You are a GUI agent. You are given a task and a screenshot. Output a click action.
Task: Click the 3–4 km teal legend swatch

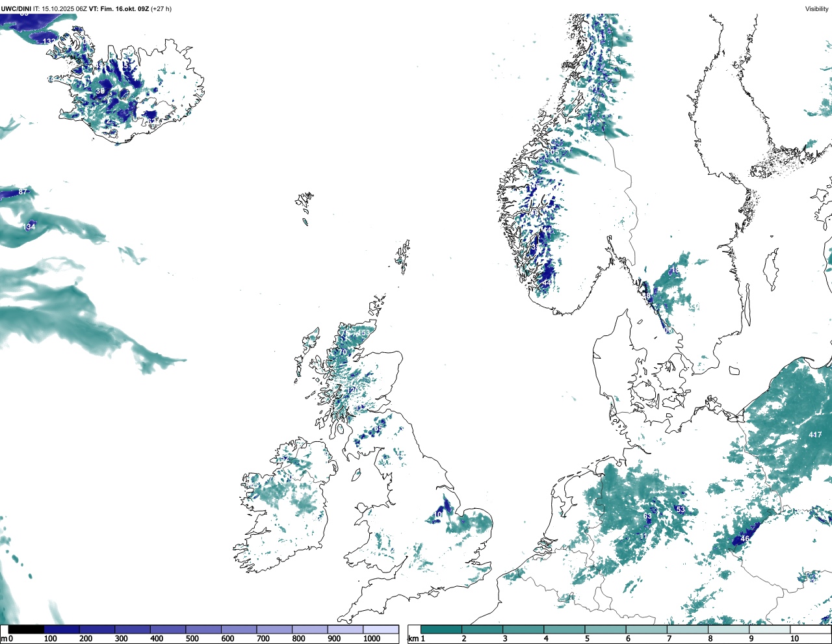[x=523, y=630]
